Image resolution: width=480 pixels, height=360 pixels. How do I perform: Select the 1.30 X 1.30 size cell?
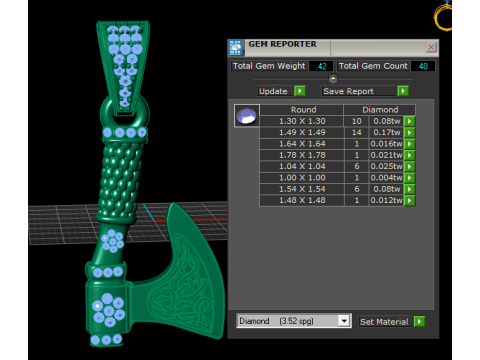(x=302, y=121)
